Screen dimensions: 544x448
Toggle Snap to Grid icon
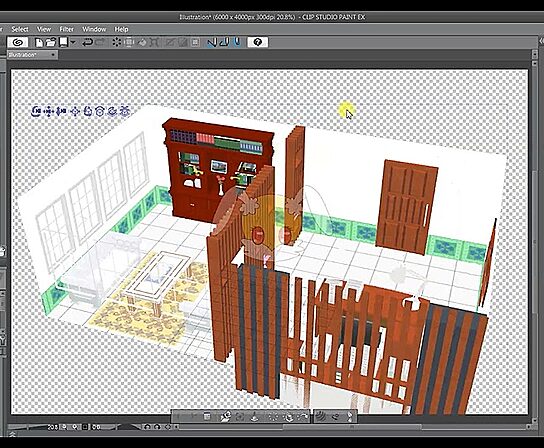coord(237,42)
